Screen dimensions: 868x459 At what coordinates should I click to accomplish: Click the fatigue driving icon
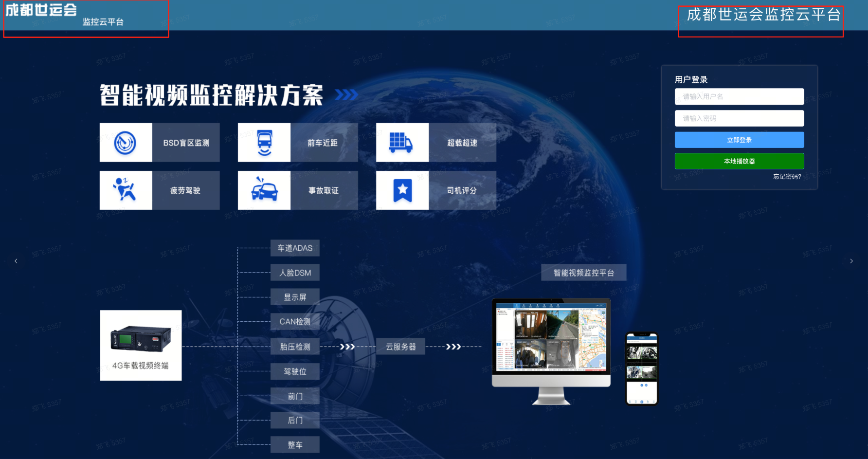coord(126,190)
